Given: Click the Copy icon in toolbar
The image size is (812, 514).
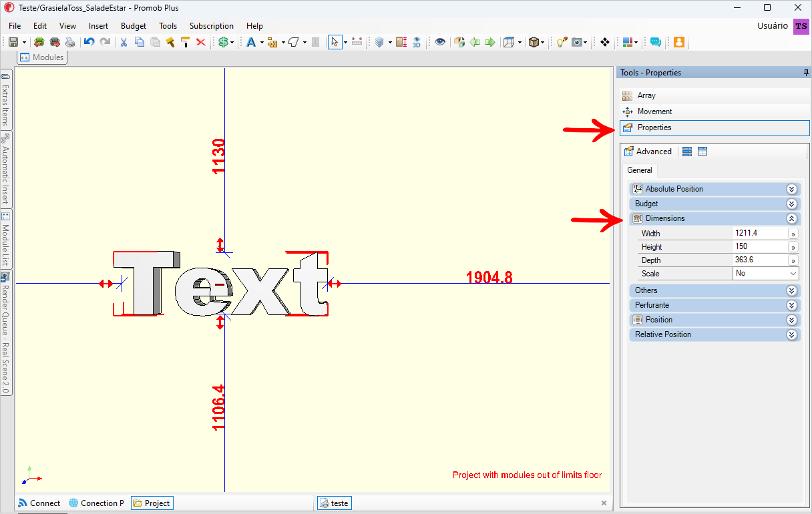Looking at the screenshot, I should (x=140, y=42).
